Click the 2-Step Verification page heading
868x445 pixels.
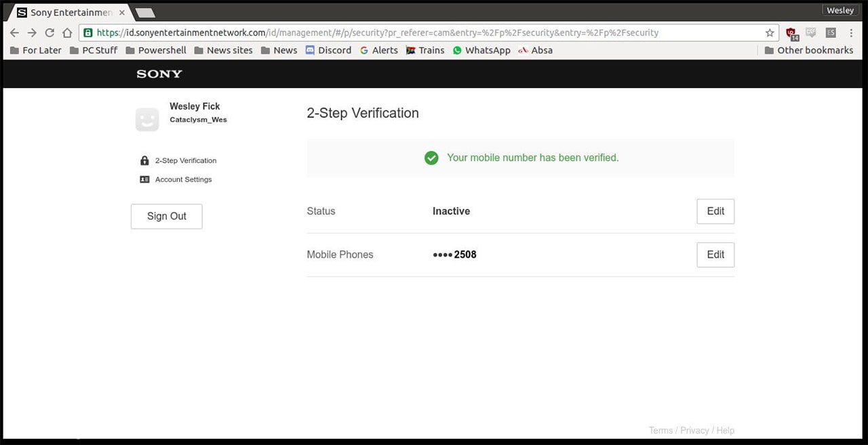(363, 113)
